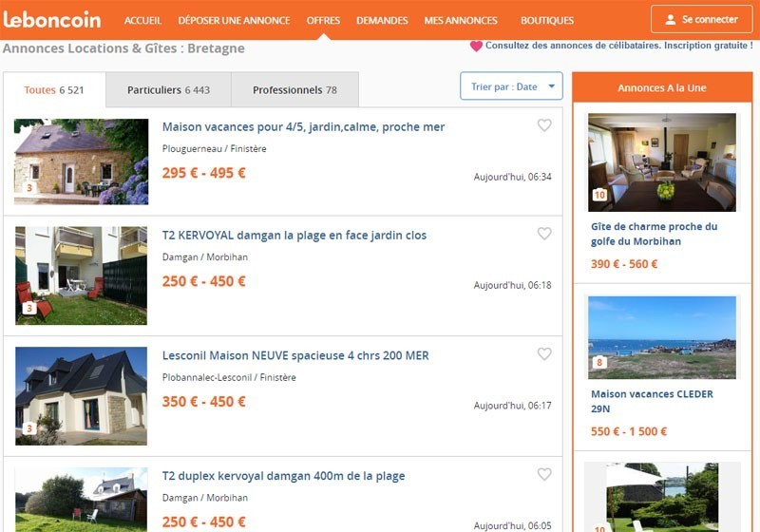Click location text Plobannalec-Lesconil / Finistère

tap(229, 377)
